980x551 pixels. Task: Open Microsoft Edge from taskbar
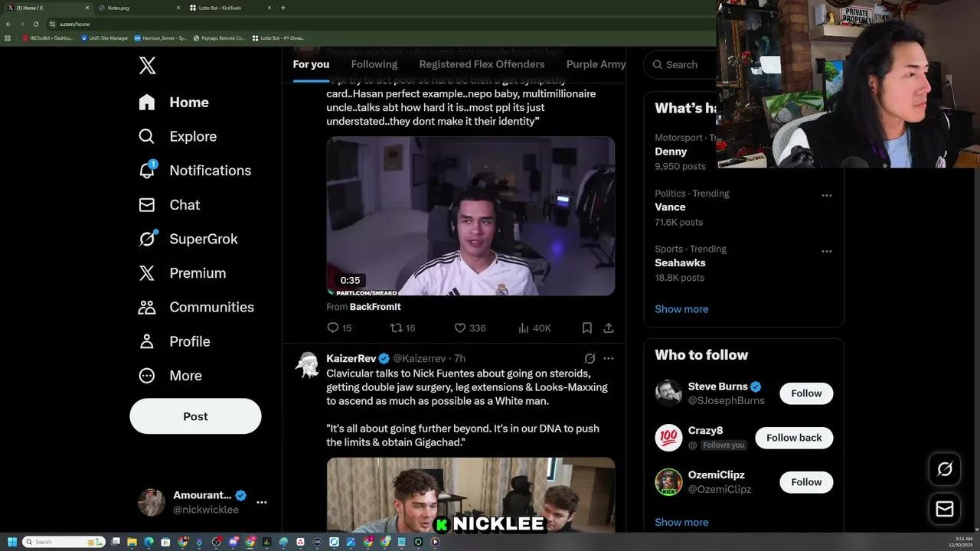pos(149,542)
